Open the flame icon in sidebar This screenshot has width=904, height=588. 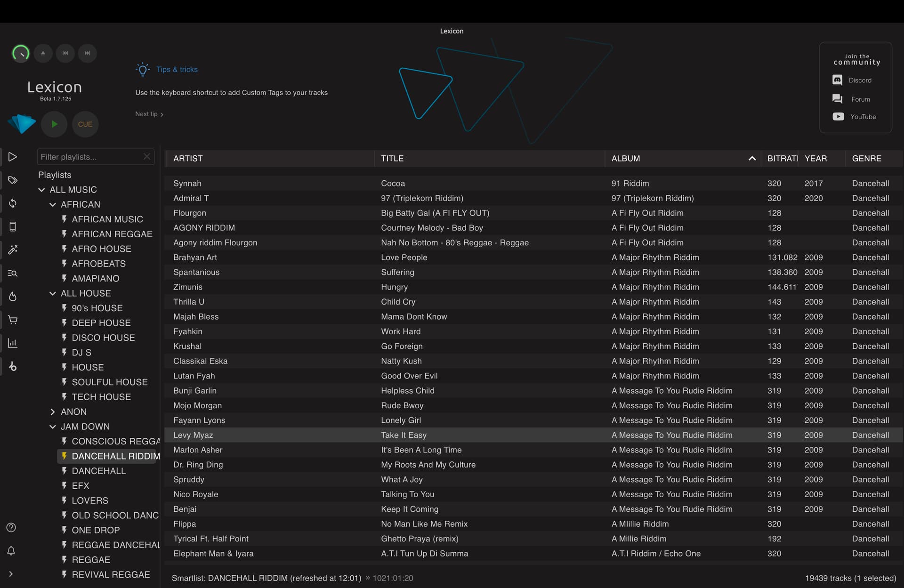pyautogui.click(x=13, y=297)
